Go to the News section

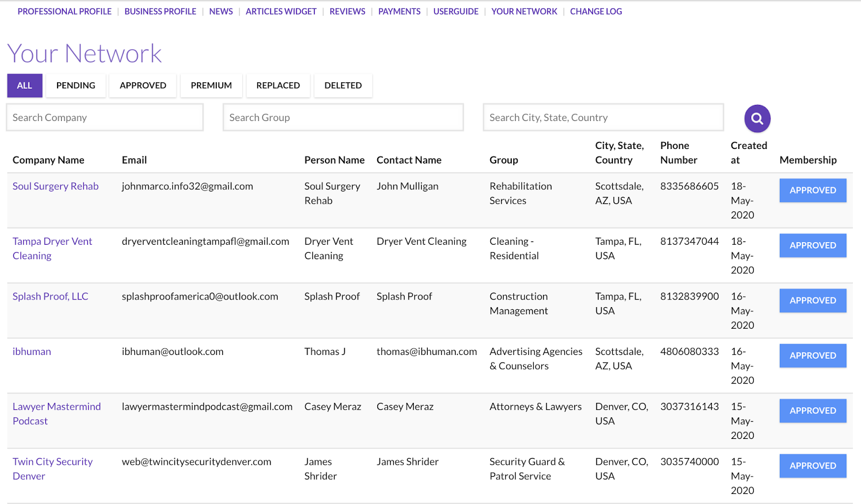coord(221,11)
